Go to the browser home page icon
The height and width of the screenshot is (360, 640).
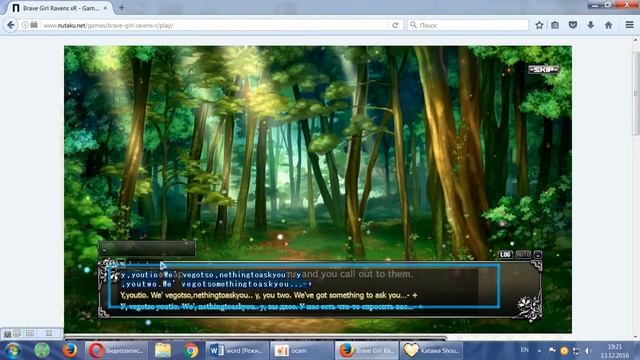click(x=609, y=25)
